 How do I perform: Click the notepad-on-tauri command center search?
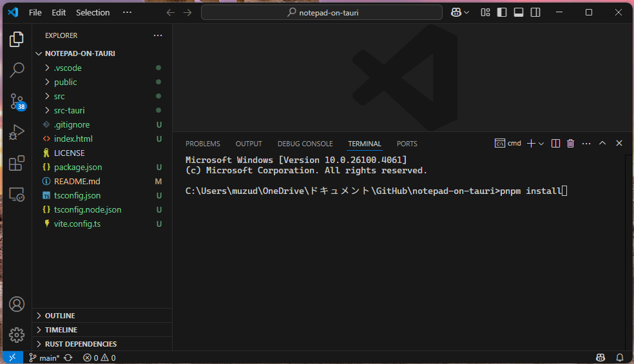click(x=322, y=12)
